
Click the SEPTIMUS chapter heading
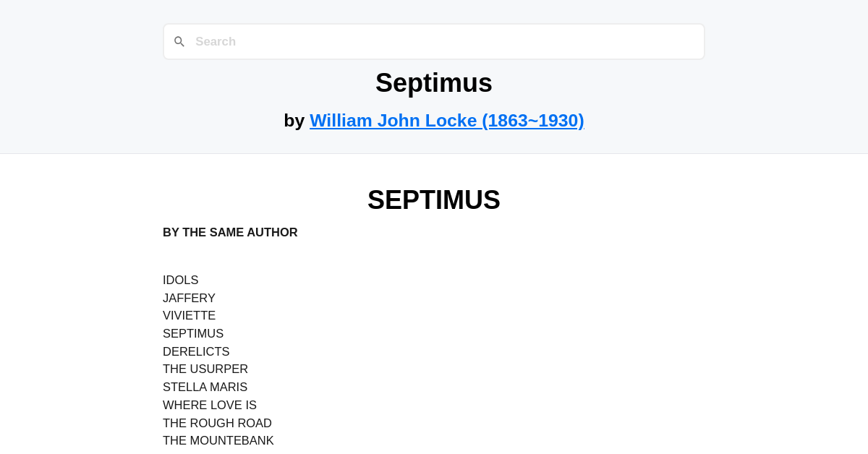point(433,200)
